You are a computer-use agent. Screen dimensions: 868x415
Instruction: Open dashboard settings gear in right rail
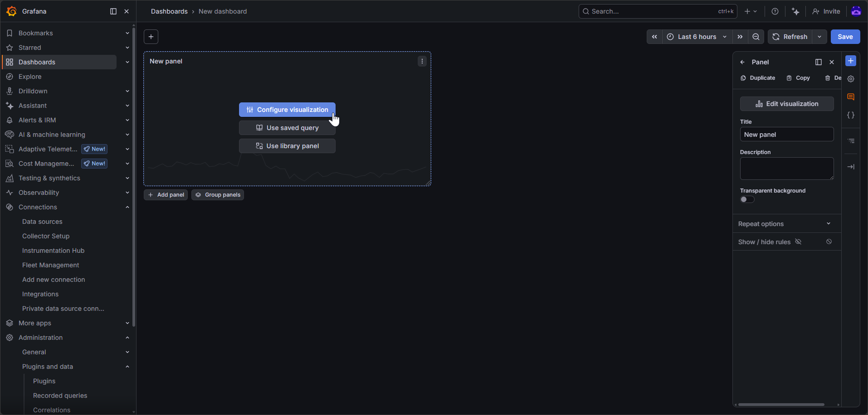(x=851, y=79)
